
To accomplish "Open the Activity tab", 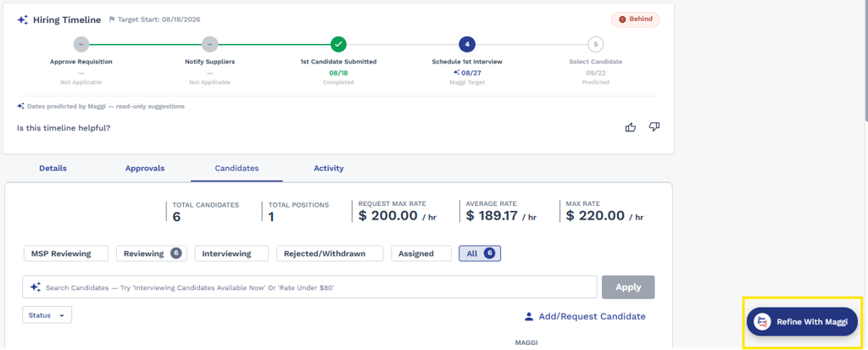I will [x=329, y=169].
